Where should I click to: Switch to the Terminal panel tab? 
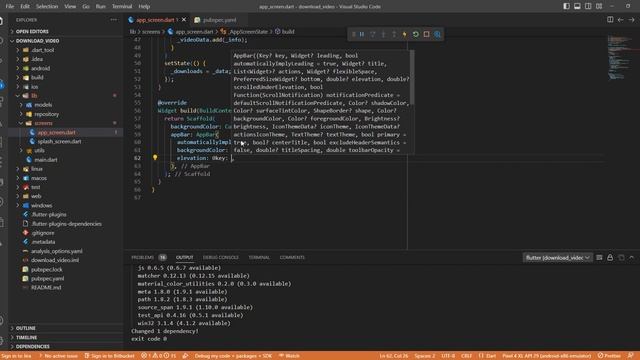259,258
